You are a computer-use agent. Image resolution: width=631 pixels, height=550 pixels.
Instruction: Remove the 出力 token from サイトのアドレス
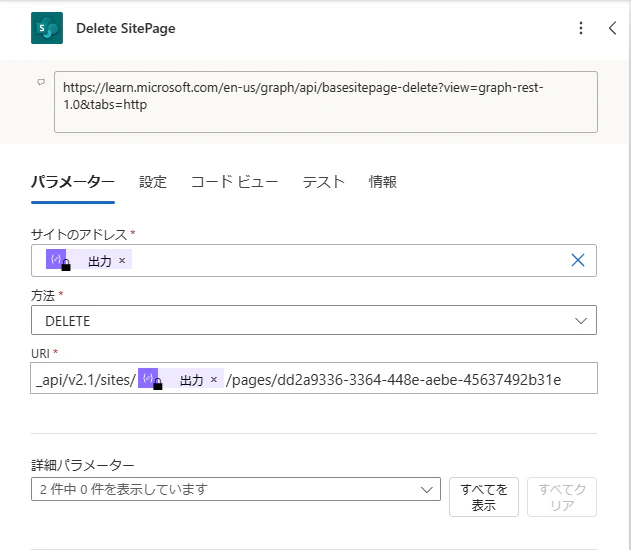(122, 261)
